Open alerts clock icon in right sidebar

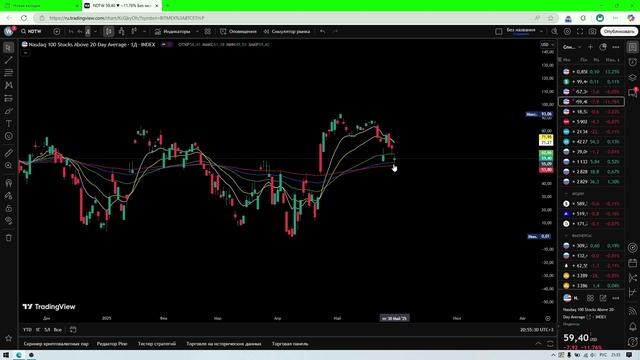click(x=632, y=62)
